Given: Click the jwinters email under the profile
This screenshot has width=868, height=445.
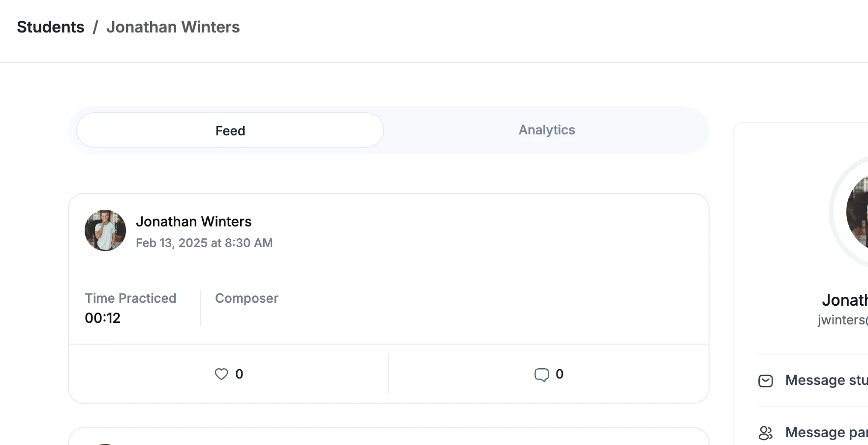Looking at the screenshot, I should click(x=843, y=320).
